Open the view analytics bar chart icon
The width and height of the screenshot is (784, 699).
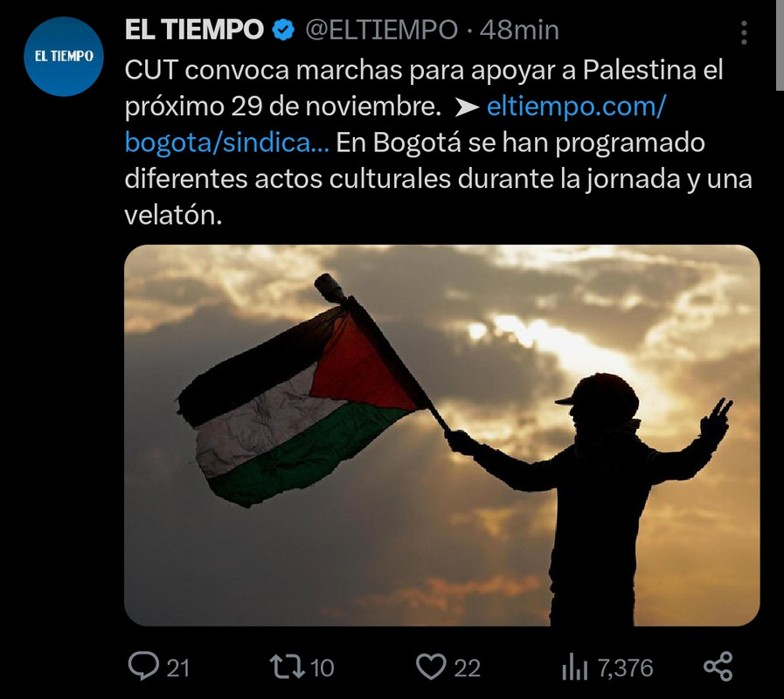[x=575, y=668]
